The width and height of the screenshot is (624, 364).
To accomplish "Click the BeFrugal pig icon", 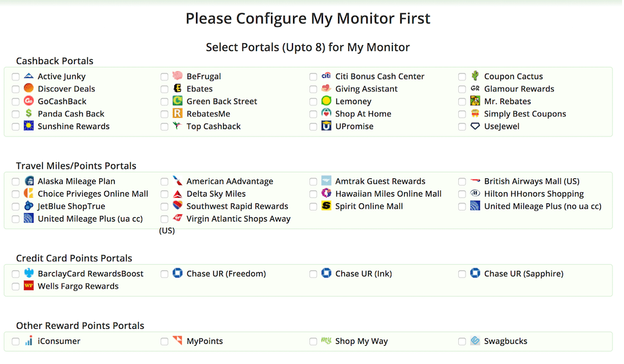I will [177, 76].
